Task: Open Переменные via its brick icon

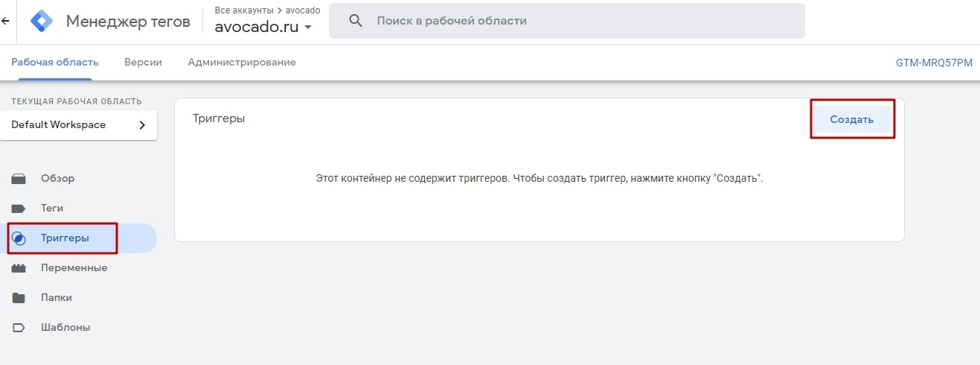Action: point(19,268)
